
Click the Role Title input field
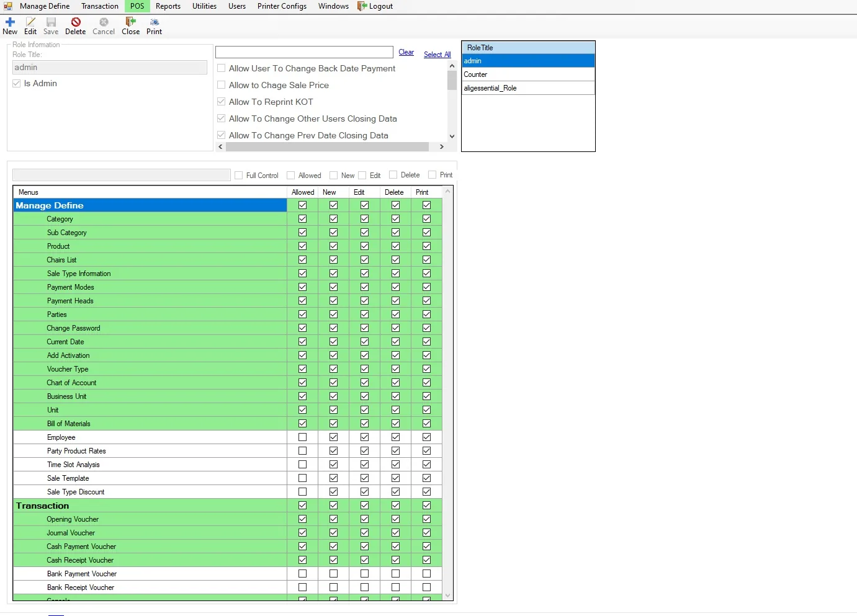(x=110, y=67)
